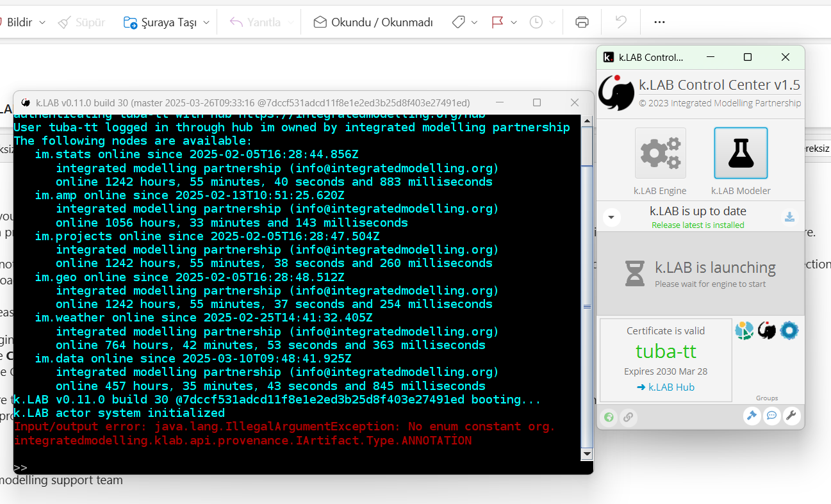This screenshot has height=504, width=831.
Task: Click the green globe icon at bottom-left
Action: pyautogui.click(x=609, y=418)
